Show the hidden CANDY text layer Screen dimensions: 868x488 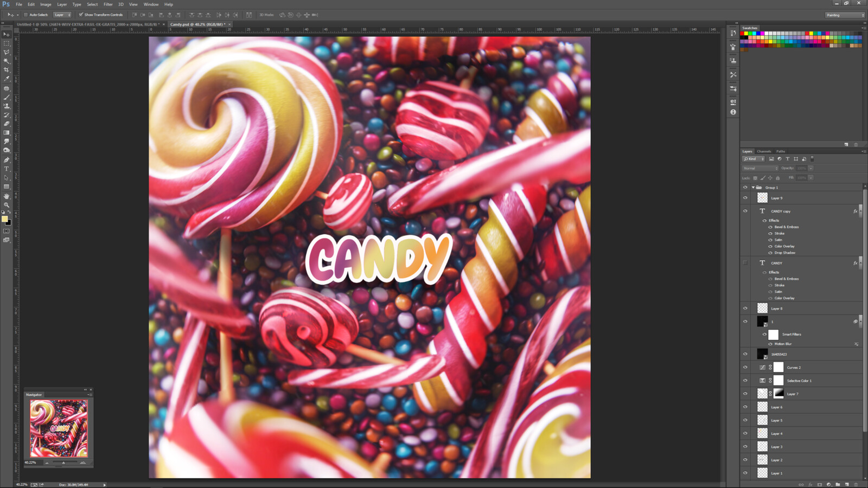[x=745, y=263]
